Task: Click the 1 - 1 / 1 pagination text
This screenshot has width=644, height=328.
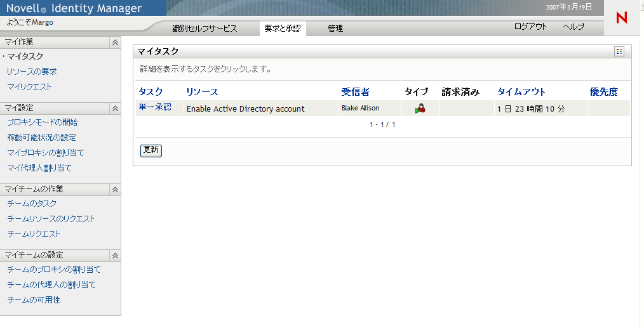Action: coord(382,124)
